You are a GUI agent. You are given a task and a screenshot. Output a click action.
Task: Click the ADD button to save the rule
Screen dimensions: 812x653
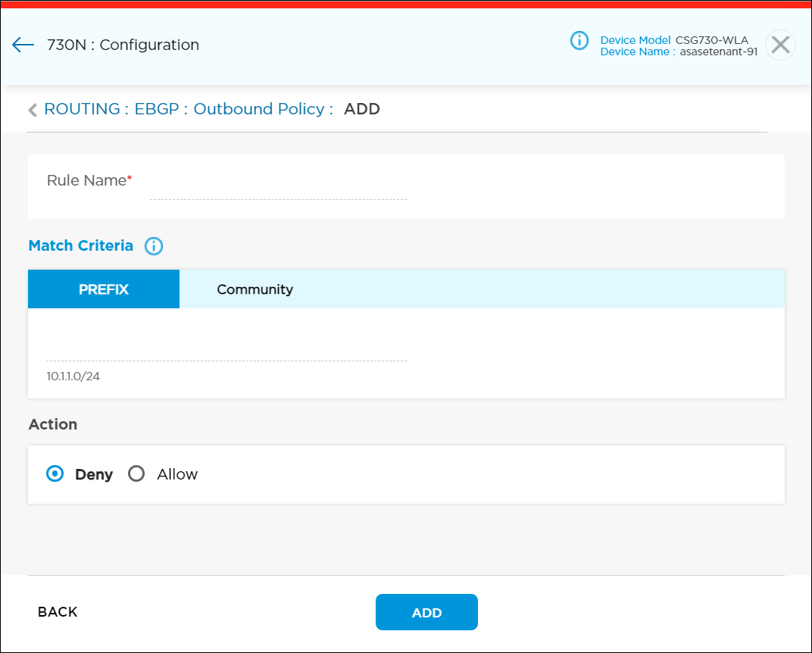426,612
